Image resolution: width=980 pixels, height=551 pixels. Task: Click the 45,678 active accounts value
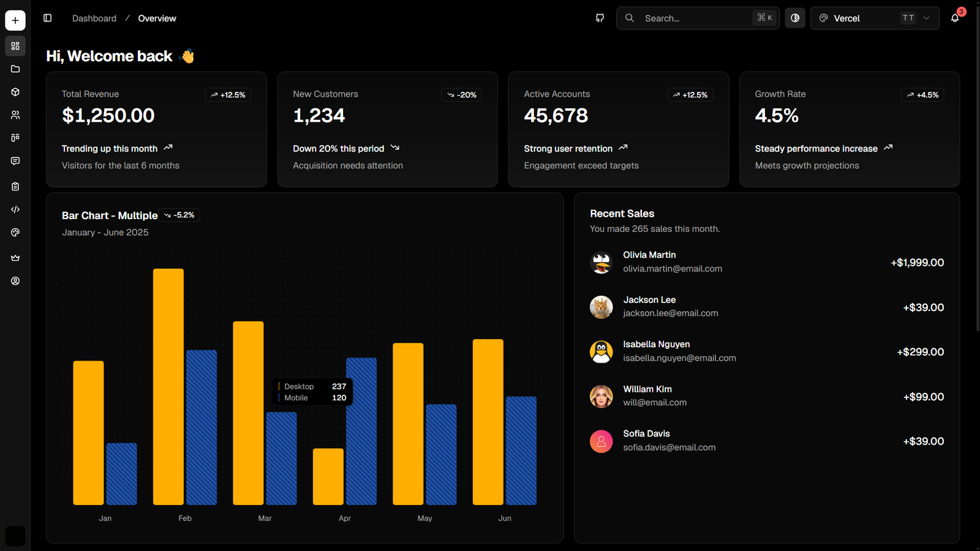click(x=556, y=115)
